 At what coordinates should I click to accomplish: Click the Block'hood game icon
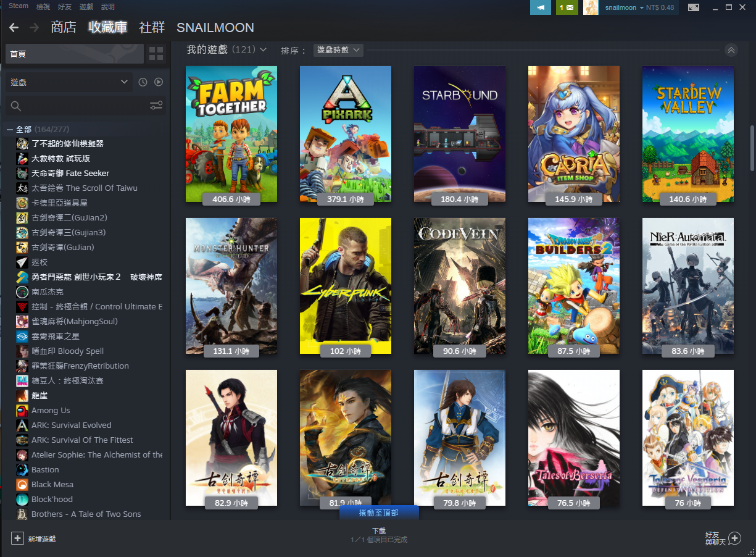click(x=22, y=500)
